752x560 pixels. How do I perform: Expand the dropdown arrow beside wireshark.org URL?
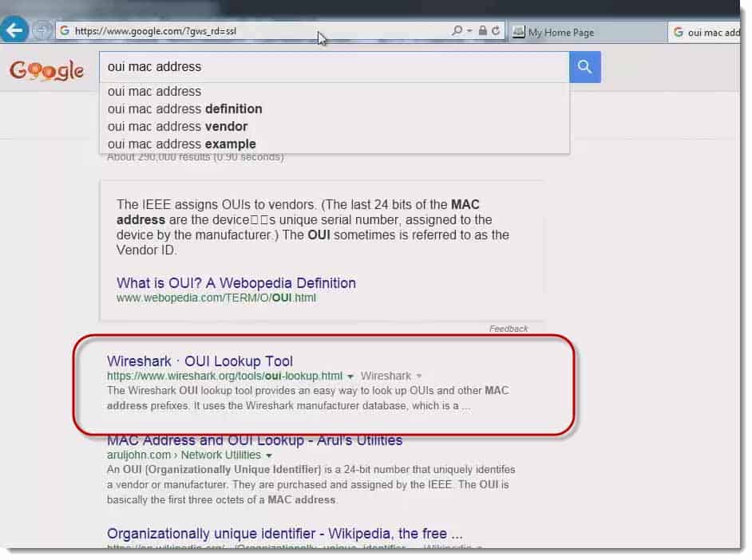pyautogui.click(x=350, y=377)
